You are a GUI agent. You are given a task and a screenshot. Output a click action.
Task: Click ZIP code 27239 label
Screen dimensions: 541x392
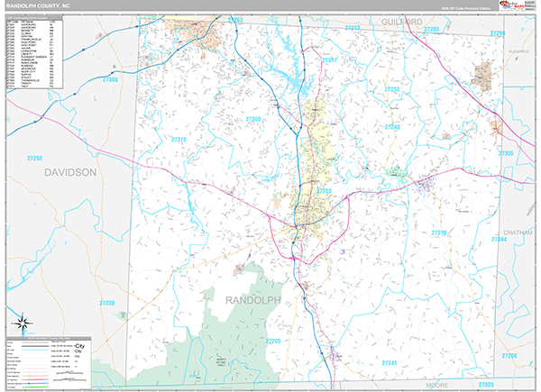107,303
